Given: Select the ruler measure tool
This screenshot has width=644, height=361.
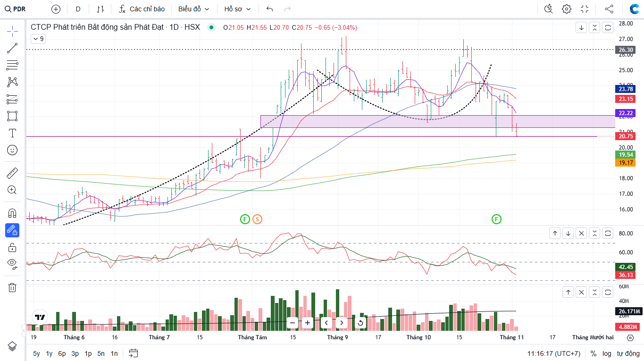Looking at the screenshot, I should click(12, 173).
